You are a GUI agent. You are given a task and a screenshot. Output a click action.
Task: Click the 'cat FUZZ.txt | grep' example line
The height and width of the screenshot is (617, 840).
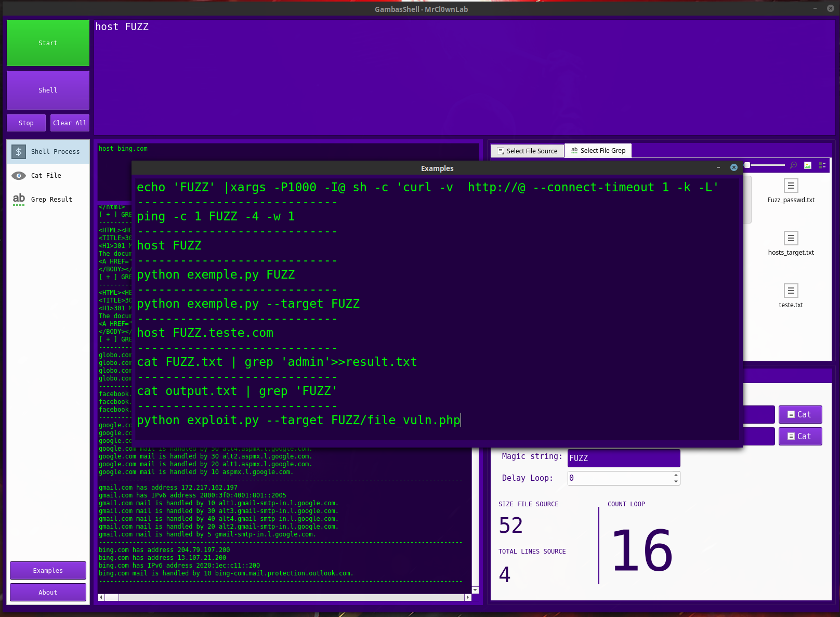277,362
